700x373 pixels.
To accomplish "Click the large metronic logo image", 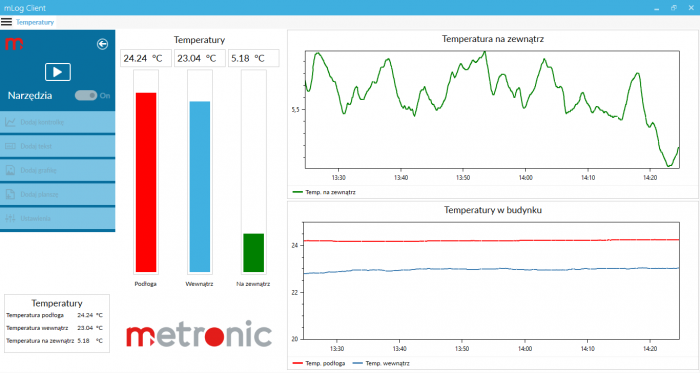I will coord(199,334).
